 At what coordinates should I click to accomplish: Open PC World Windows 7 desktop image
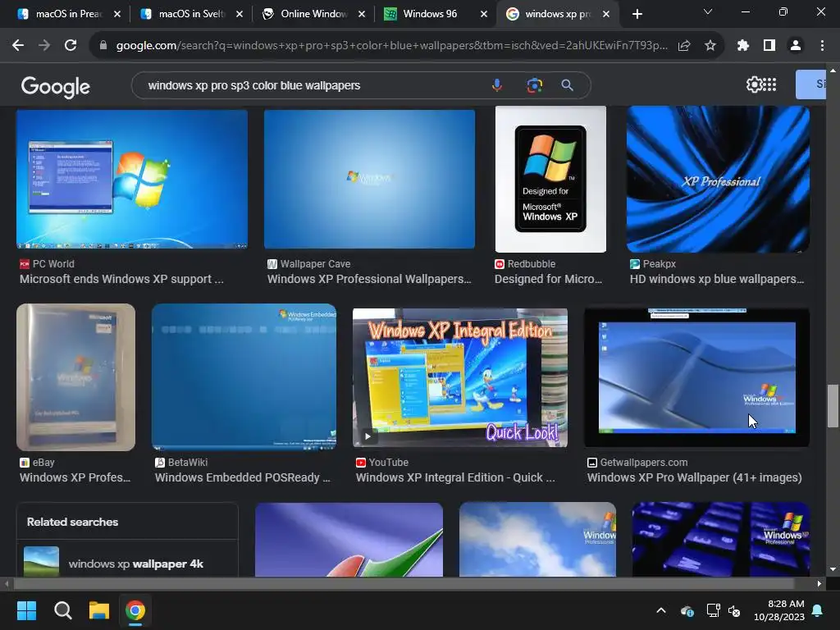coord(132,179)
